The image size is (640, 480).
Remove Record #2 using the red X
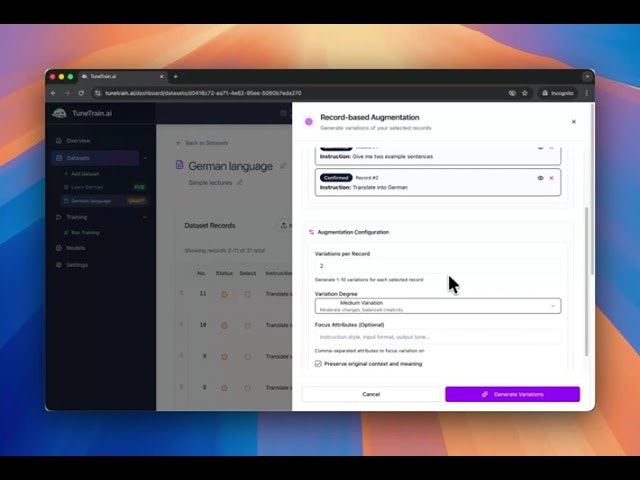[551, 178]
